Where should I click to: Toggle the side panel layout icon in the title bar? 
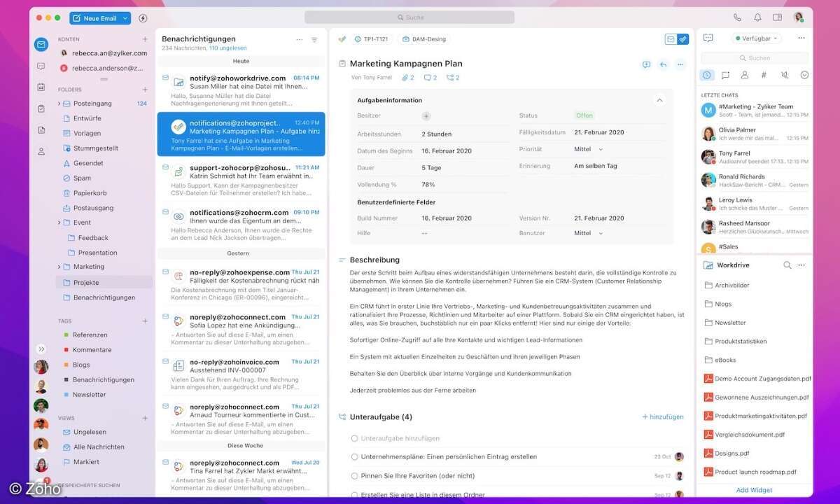tap(777, 17)
